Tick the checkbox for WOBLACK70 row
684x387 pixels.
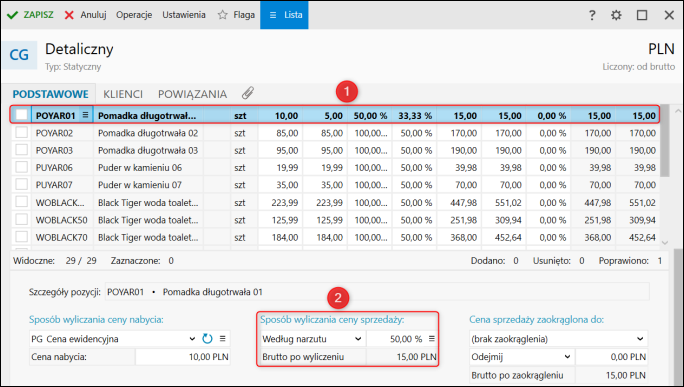point(21,237)
